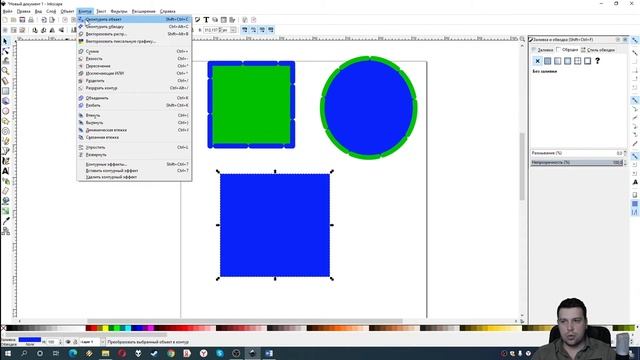The height and width of the screenshot is (360, 640).
Task: Toggle snapping icon at top of snap bar
Action: pos(635,40)
